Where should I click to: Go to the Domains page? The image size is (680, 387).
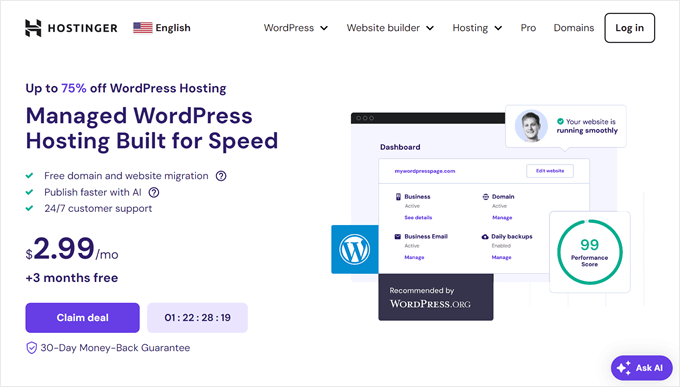(x=574, y=28)
